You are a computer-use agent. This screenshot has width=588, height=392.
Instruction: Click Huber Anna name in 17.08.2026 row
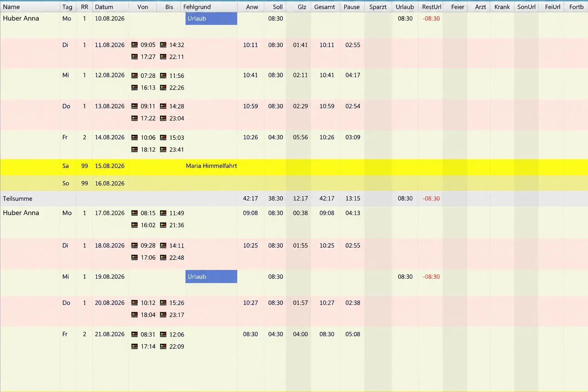[x=21, y=213]
